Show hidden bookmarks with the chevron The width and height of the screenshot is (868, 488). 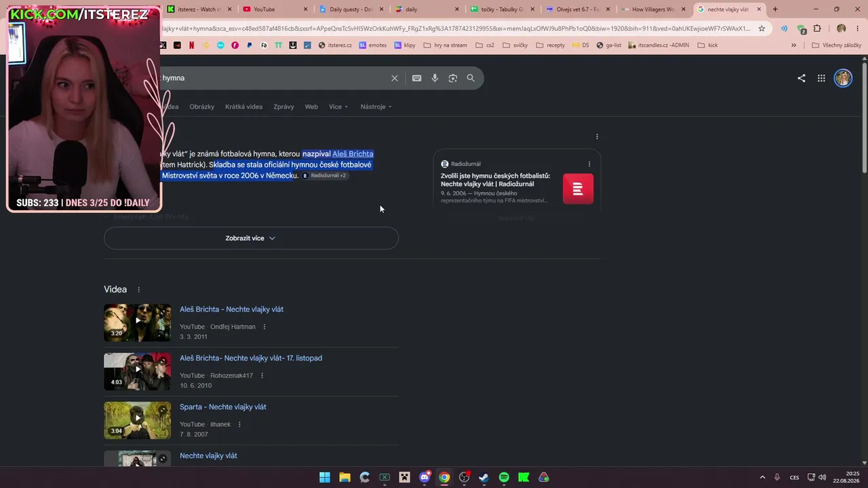tap(794, 45)
